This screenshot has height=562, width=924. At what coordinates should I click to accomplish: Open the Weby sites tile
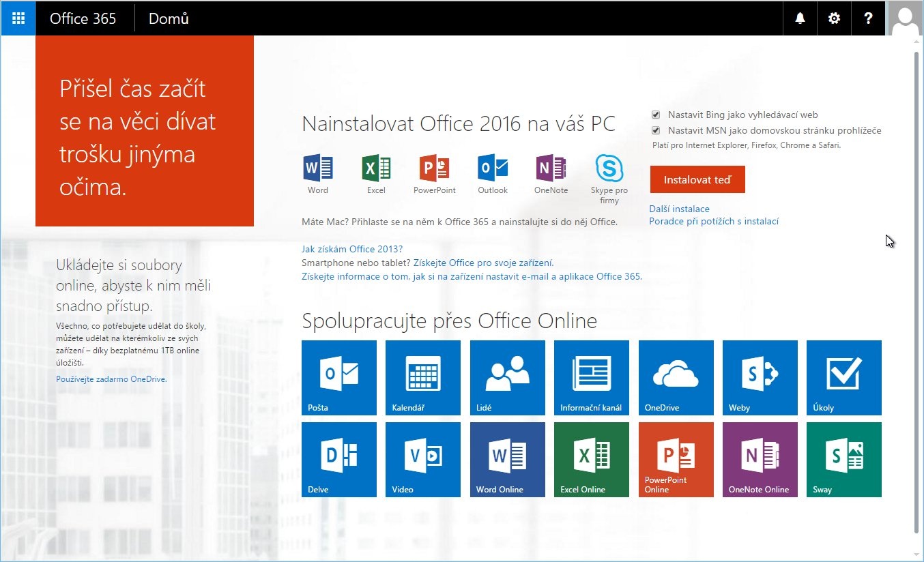(x=760, y=378)
